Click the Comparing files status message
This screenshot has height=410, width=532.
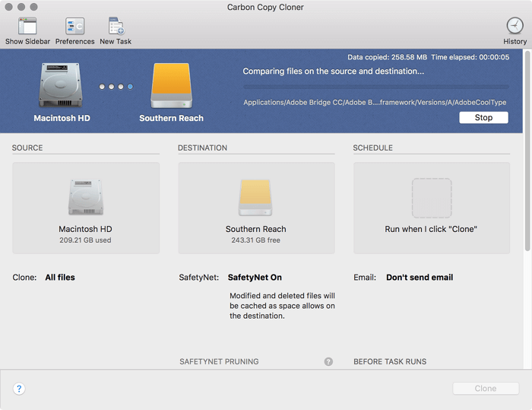pyautogui.click(x=333, y=72)
